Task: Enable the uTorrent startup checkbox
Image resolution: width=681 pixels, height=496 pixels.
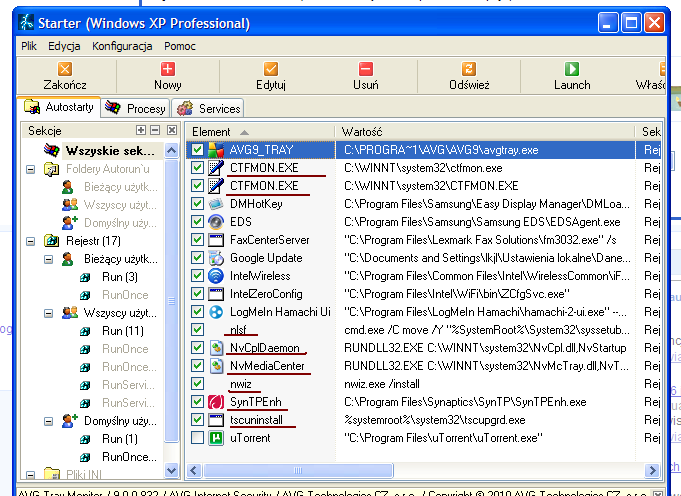Action: [198, 439]
